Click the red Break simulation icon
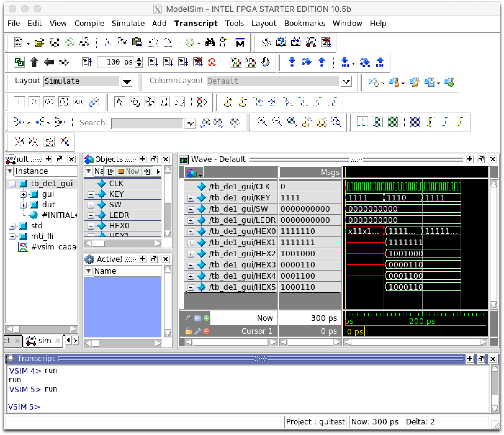 pos(212,62)
